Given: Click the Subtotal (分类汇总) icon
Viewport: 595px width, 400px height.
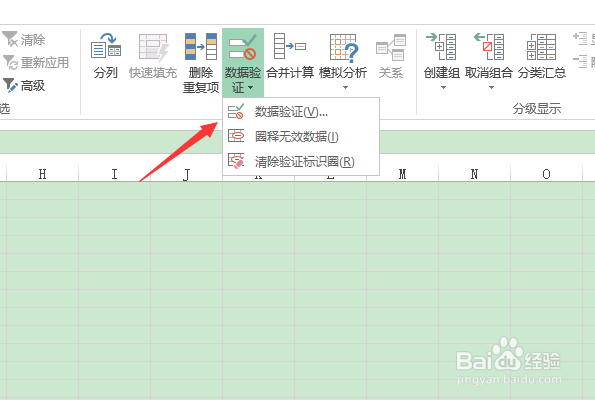Looking at the screenshot, I should tap(541, 47).
